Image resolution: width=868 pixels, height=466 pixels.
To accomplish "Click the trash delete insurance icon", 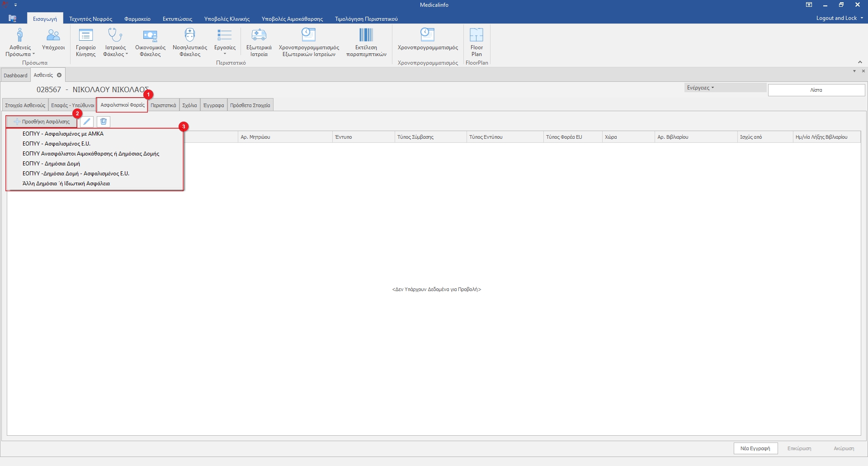I will tap(104, 122).
